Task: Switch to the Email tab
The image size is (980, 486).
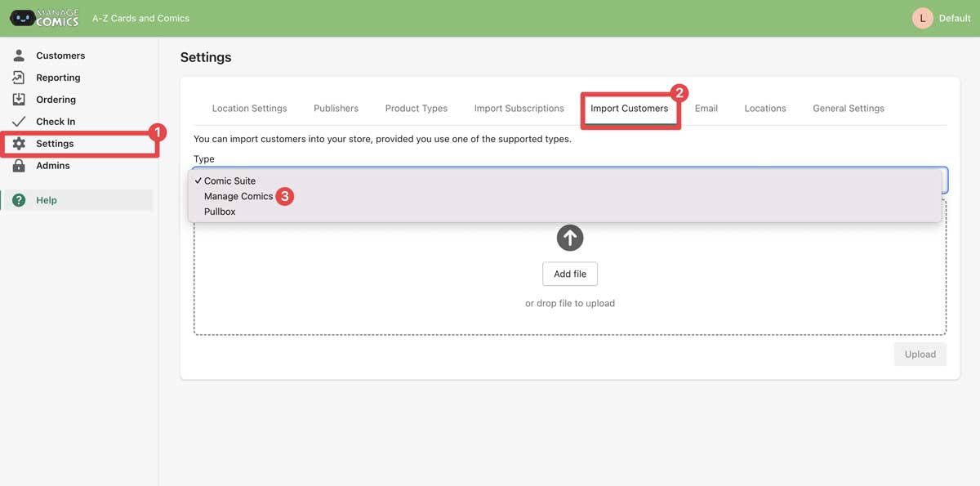Action: [x=706, y=108]
